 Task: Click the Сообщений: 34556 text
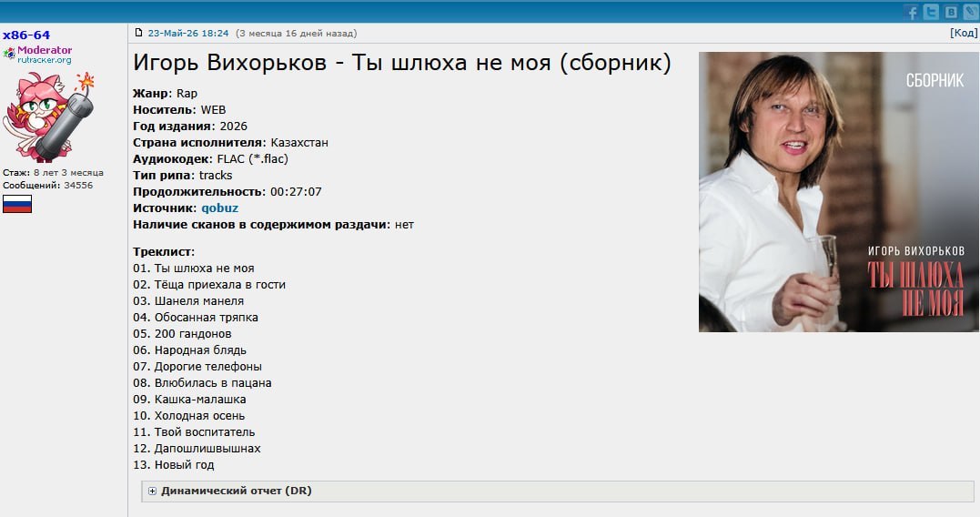click(x=47, y=185)
